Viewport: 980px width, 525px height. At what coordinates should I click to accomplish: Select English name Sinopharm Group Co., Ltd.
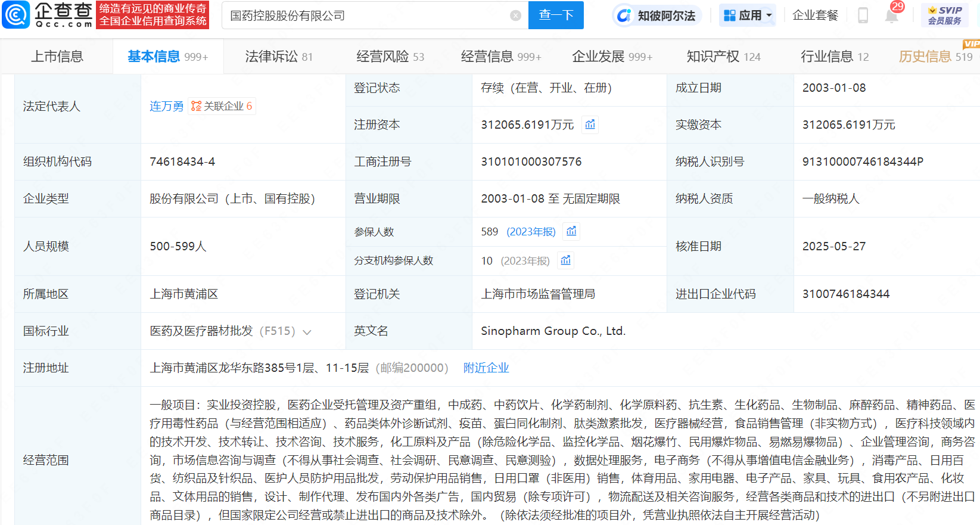(x=553, y=331)
